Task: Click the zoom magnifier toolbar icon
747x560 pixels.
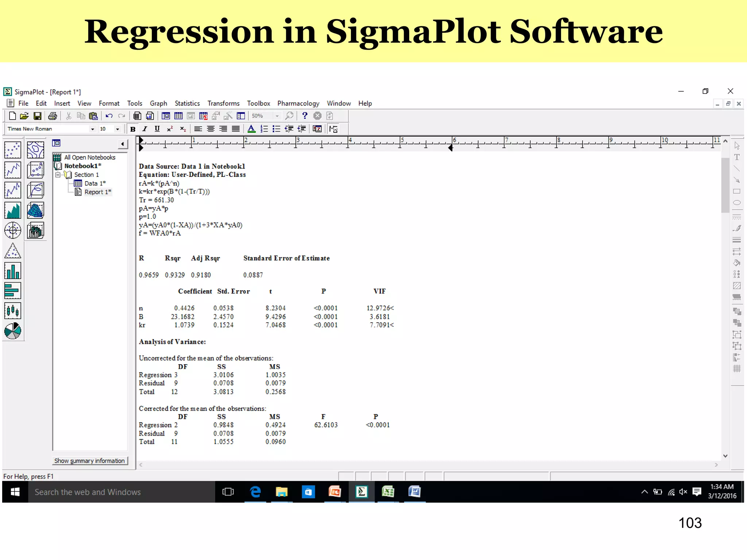Action: tap(289, 116)
